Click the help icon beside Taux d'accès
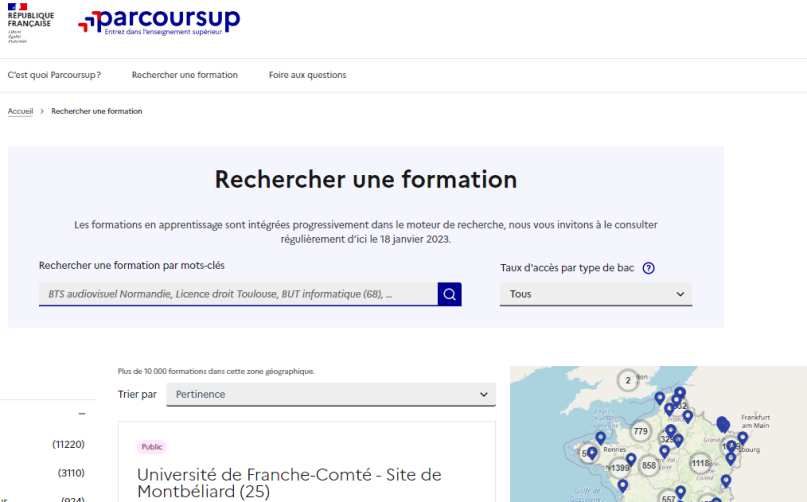Screen dimensions: 807x502 pos(649,268)
